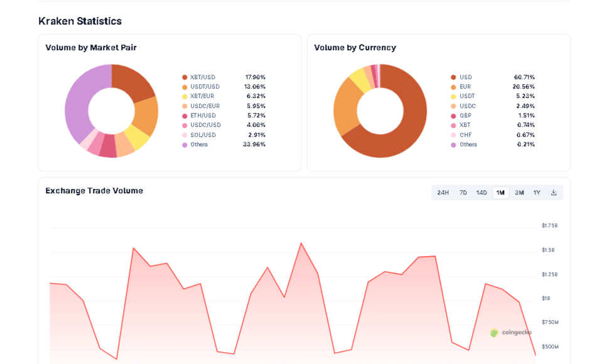This screenshot has height=364, width=597.
Task: Toggle SOL/USD in market pair legend
Action: pos(202,135)
